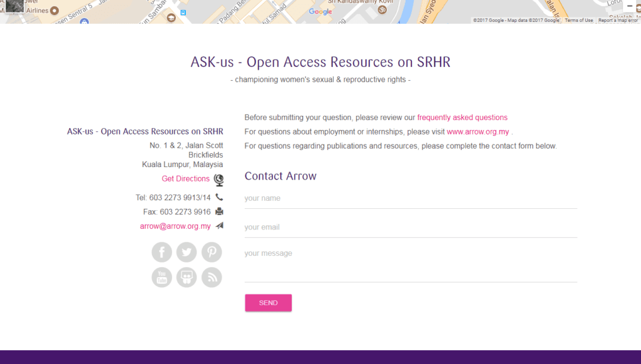Visit the www.arrow.org.my link
641x364 pixels.
click(x=478, y=132)
